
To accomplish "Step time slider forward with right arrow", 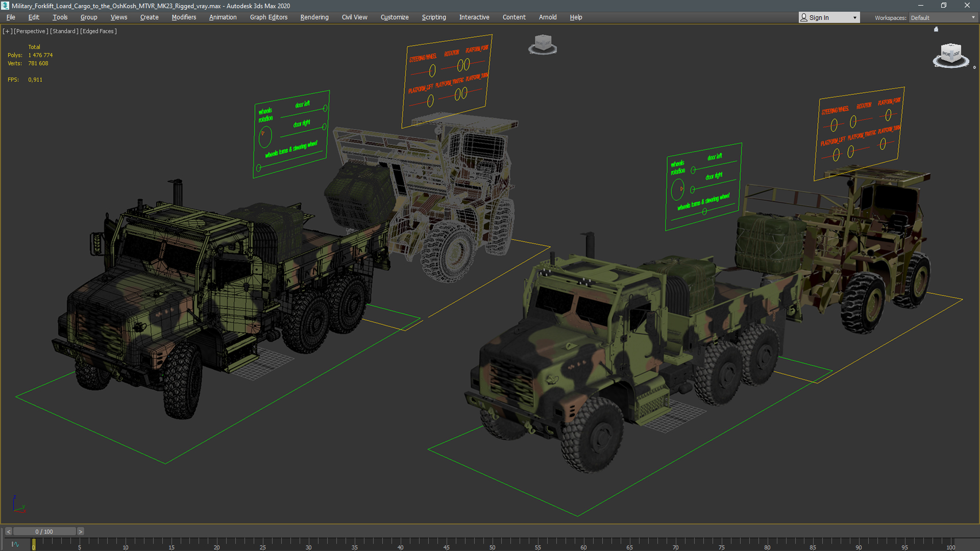I will click(x=81, y=532).
